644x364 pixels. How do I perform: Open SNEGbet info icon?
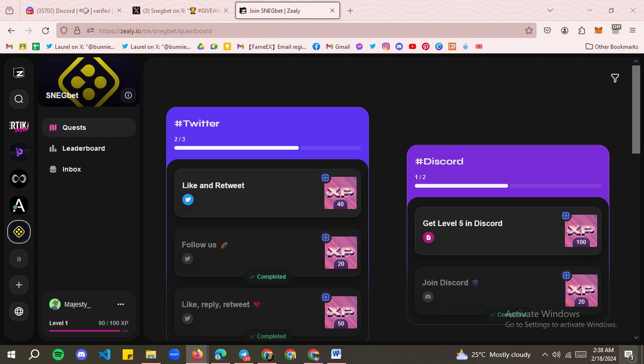pos(128,95)
